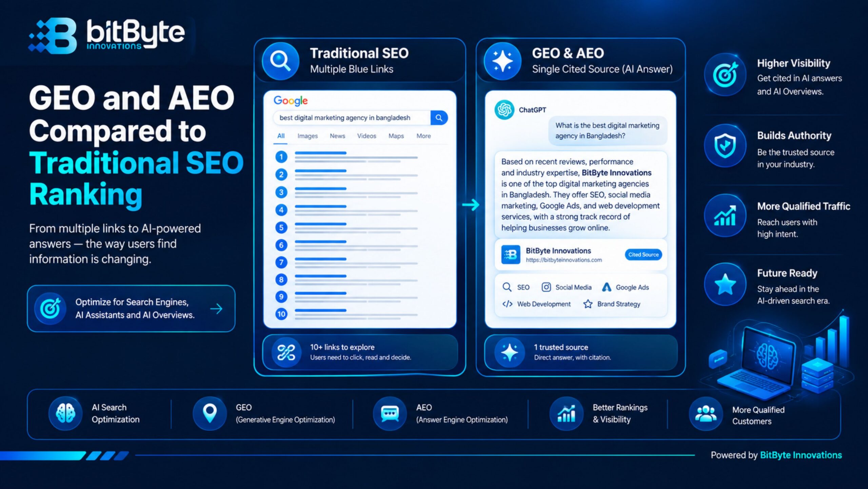Click the Optimize for Search Engines banner arrow

(x=216, y=309)
